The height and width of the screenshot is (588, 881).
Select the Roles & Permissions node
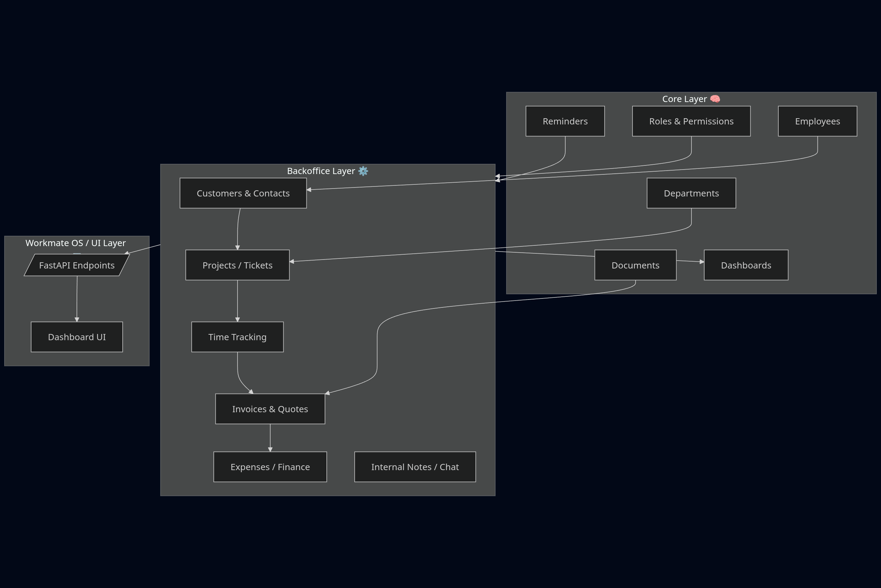pos(691,121)
